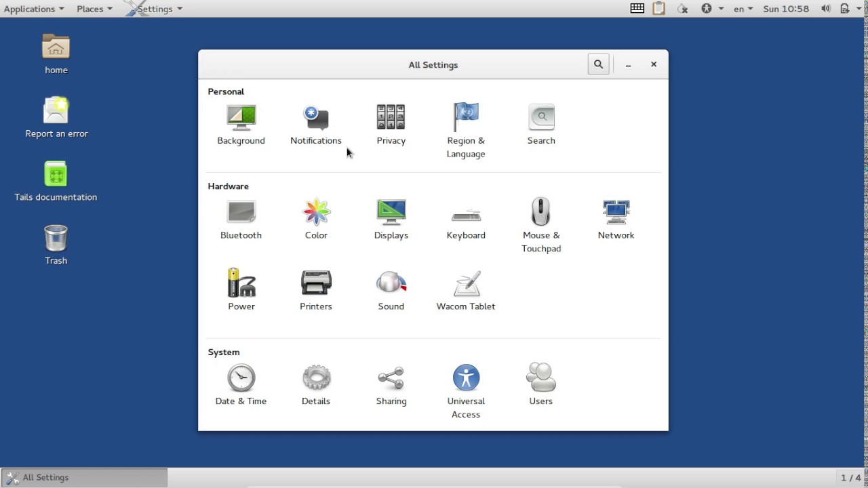The height and width of the screenshot is (488, 868).
Task: Open Date & Time settings
Action: [241, 385]
